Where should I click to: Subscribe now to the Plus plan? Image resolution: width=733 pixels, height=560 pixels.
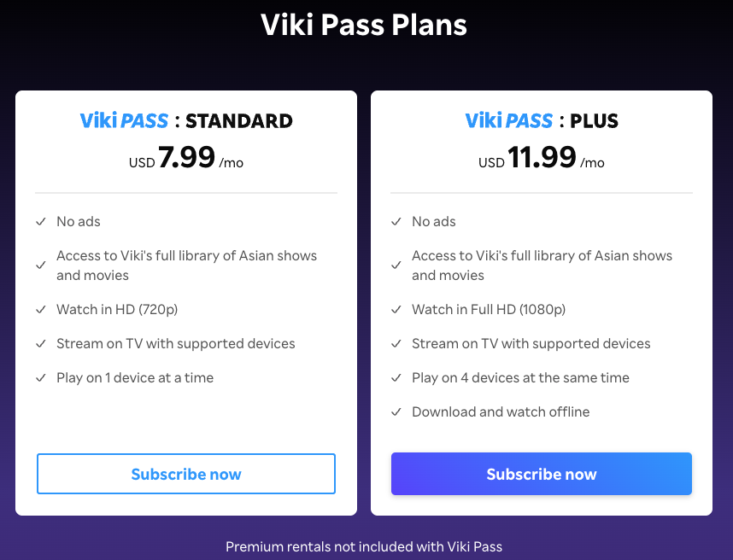pyautogui.click(x=542, y=474)
